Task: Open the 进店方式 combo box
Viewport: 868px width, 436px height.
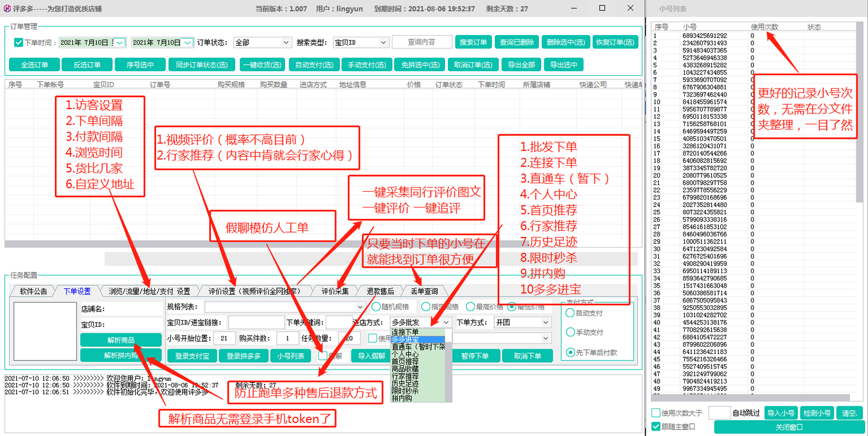Action: coord(421,323)
